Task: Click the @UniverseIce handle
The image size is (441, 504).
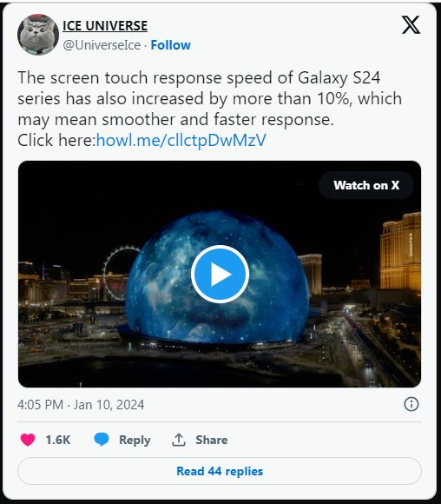Action: [x=102, y=45]
